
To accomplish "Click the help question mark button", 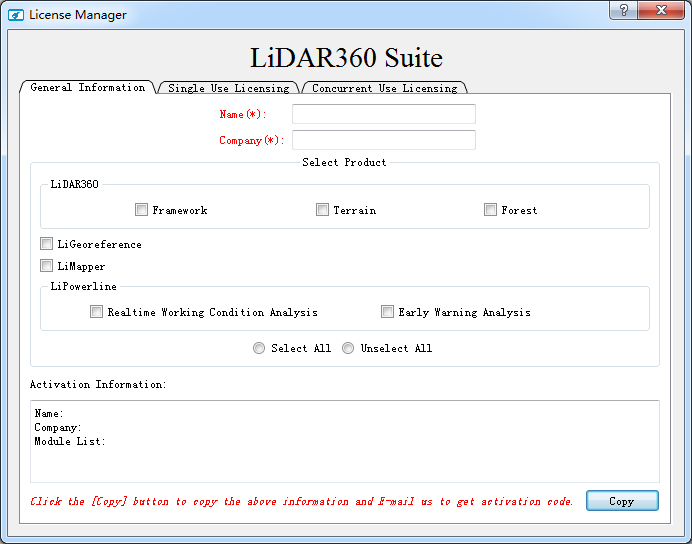I will [624, 10].
